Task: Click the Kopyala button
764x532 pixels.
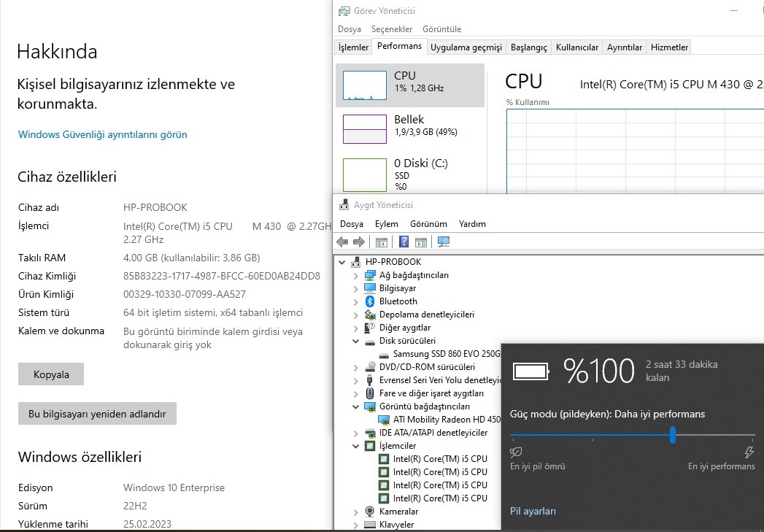Action: [x=51, y=374]
